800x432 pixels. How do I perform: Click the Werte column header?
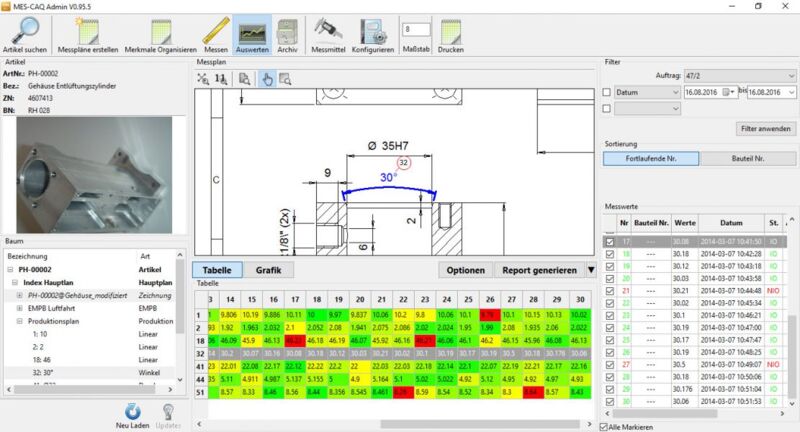coord(685,223)
